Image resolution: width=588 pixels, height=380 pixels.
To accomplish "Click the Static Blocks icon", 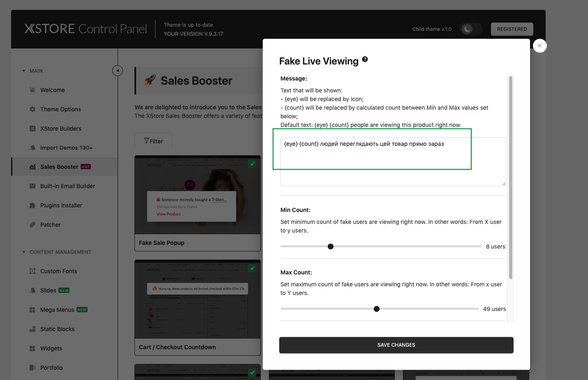I will [x=32, y=329].
